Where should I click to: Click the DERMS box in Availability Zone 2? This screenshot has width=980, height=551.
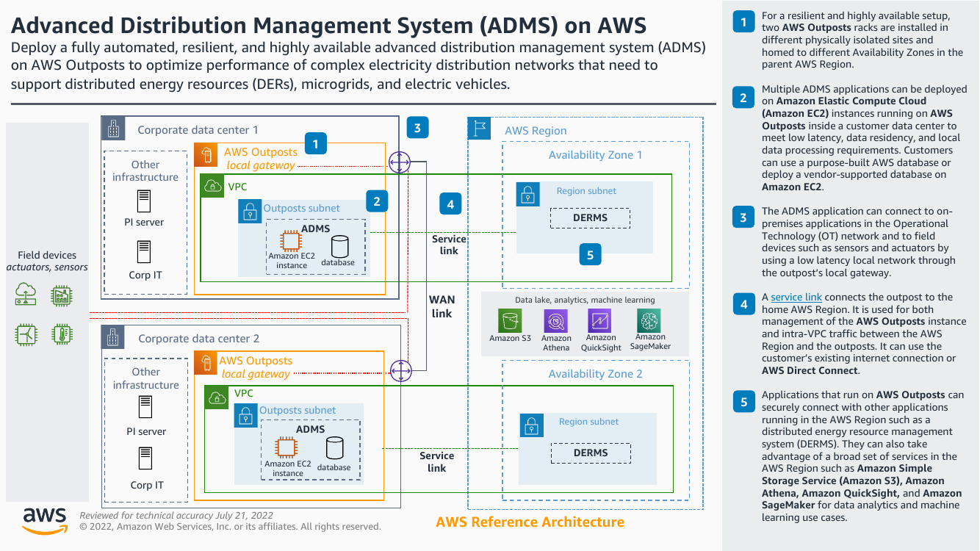click(x=591, y=453)
